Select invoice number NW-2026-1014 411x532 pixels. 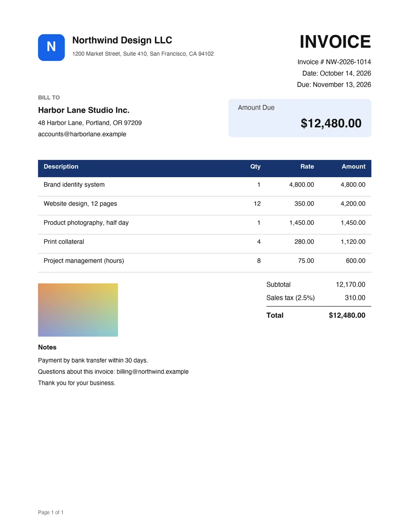point(349,62)
